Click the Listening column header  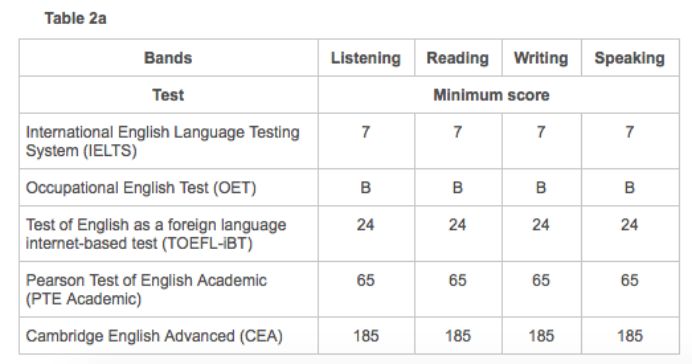click(366, 58)
